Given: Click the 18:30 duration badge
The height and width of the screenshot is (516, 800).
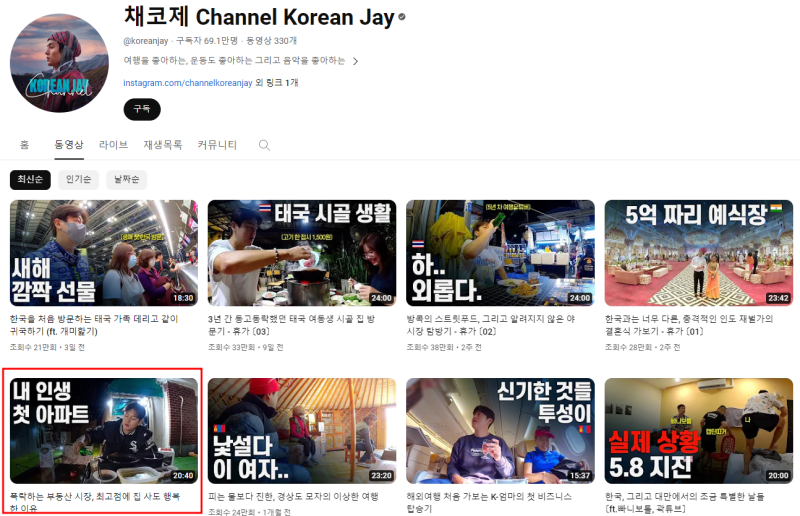Looking at the screenshot, I should 183,298.
